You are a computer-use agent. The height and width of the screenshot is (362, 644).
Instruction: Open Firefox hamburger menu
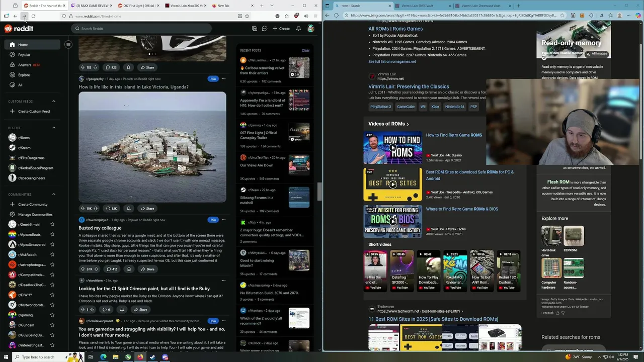[314, 16]
